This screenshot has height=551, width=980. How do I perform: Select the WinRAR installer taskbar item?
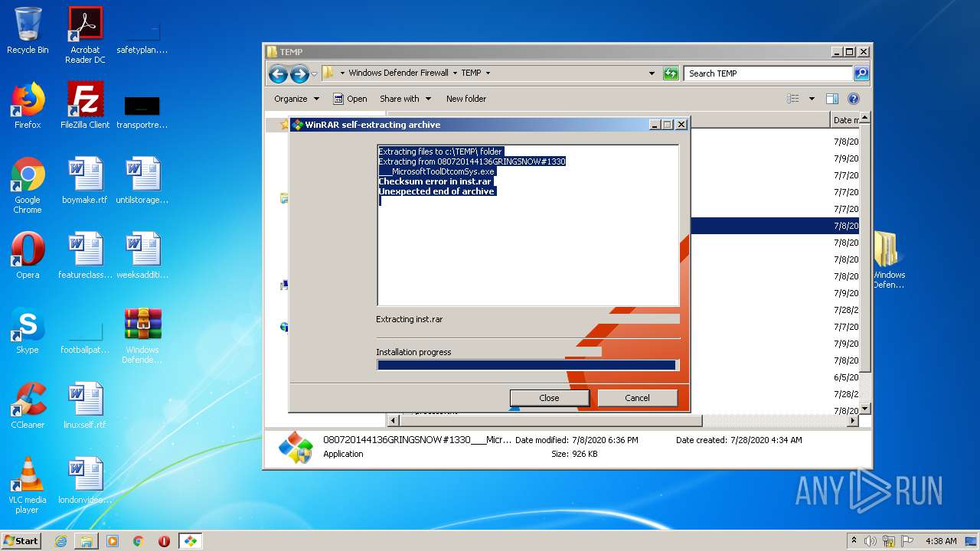190,541
